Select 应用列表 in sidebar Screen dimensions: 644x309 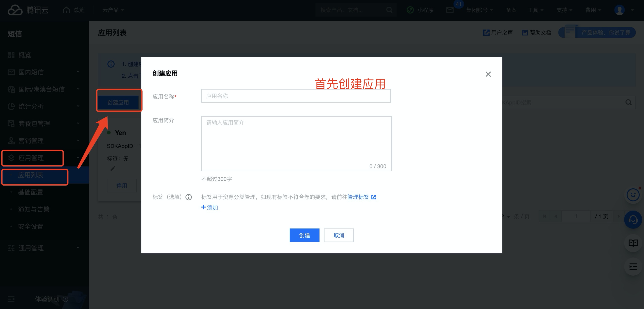click(x=30, y=175)
